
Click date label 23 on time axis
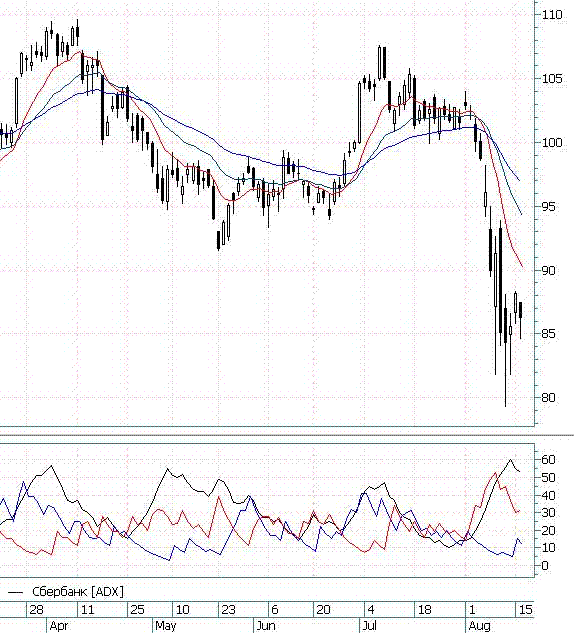click(x=228, y=610)
